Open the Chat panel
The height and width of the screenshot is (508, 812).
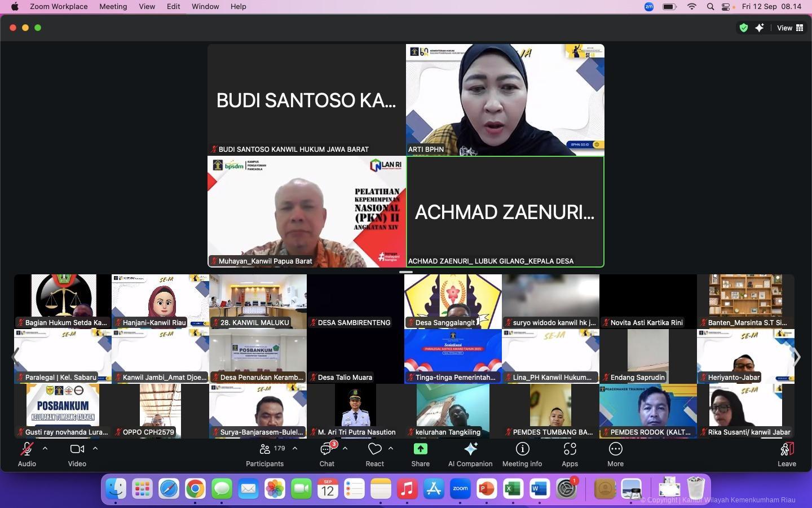[x=326, y=454]
